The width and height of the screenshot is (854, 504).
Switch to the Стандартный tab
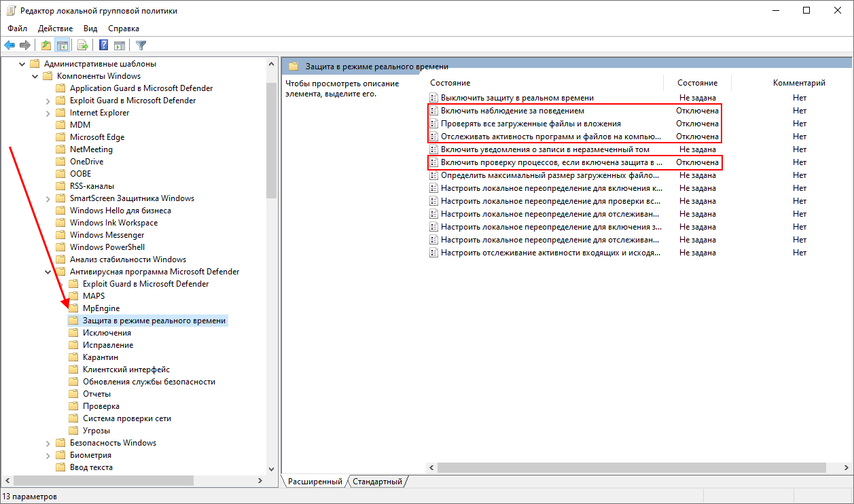click(377, 482)
